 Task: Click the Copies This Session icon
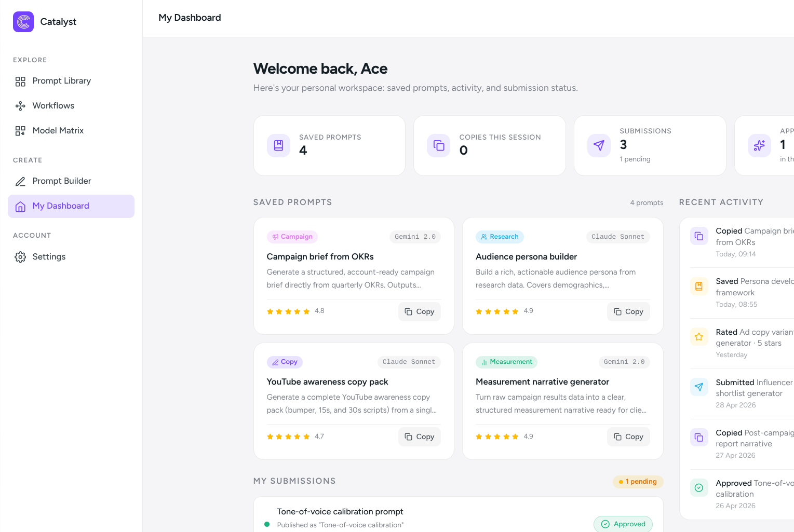pos(439,145)
